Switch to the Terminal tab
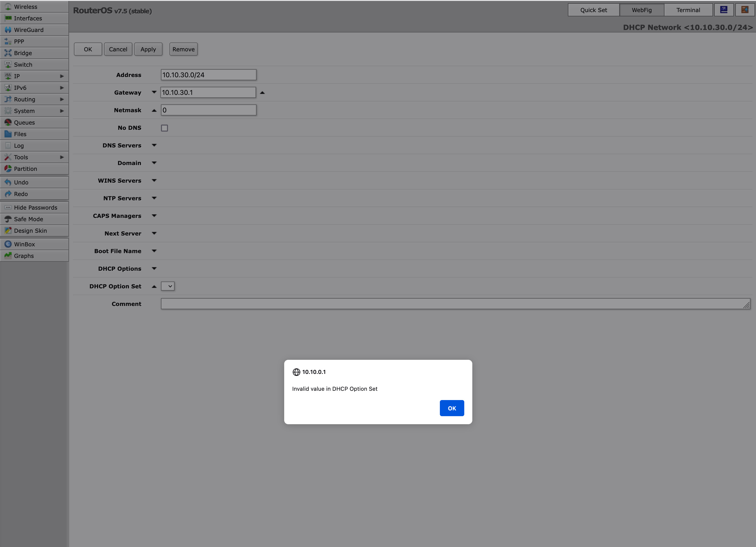 pyautogui.click(x=688, y=10)
